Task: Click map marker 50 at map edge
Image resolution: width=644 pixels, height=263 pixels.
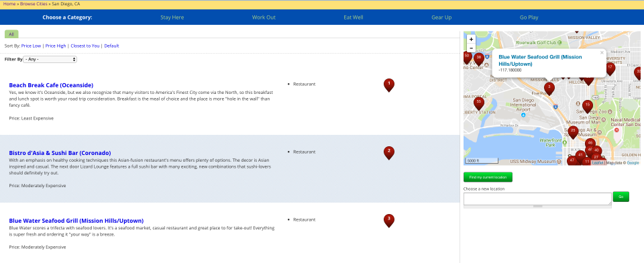Action: (468, 57)
